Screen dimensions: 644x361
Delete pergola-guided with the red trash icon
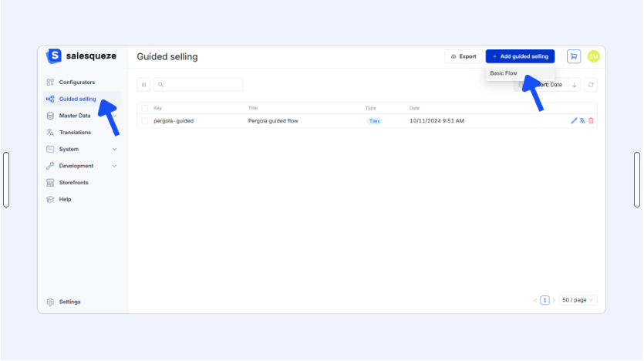pyautogui.click(x=591, y=121)
